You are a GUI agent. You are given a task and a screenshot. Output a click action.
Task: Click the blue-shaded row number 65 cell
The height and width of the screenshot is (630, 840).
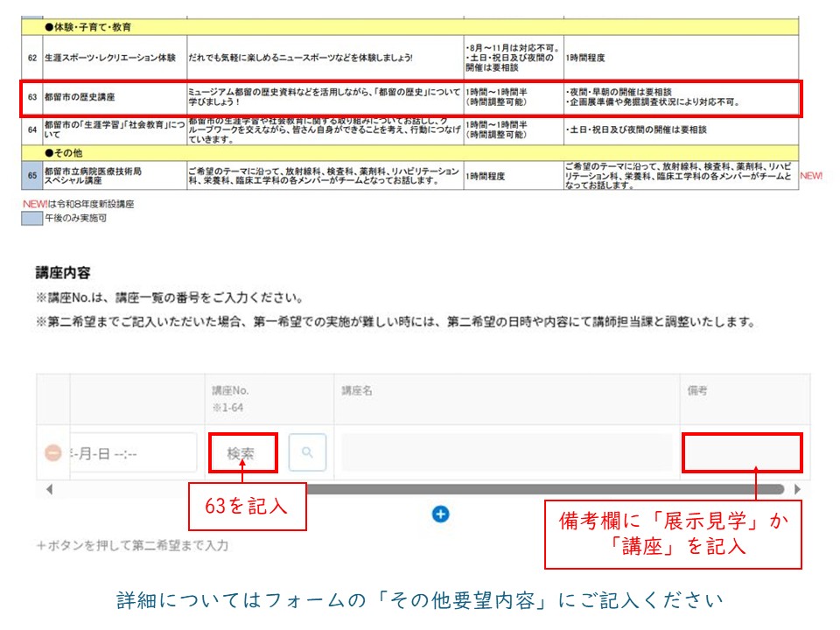tap(32, 175)
